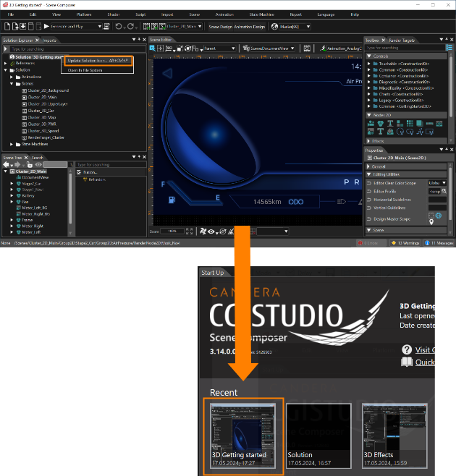Viewport: 456px width, 476px height.
Task: Click the New Solution page icon in toolbar
Action: (x=7, y=27)
